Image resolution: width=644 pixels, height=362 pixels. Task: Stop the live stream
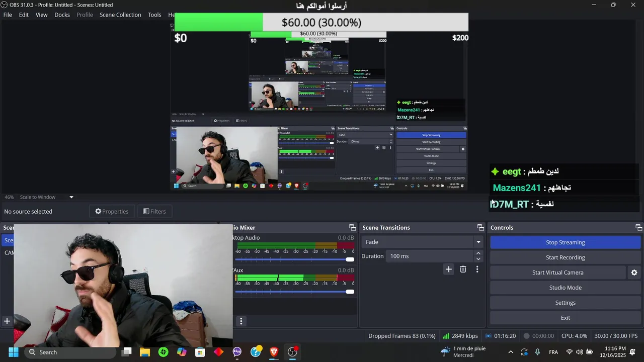[x=565, y=242]
